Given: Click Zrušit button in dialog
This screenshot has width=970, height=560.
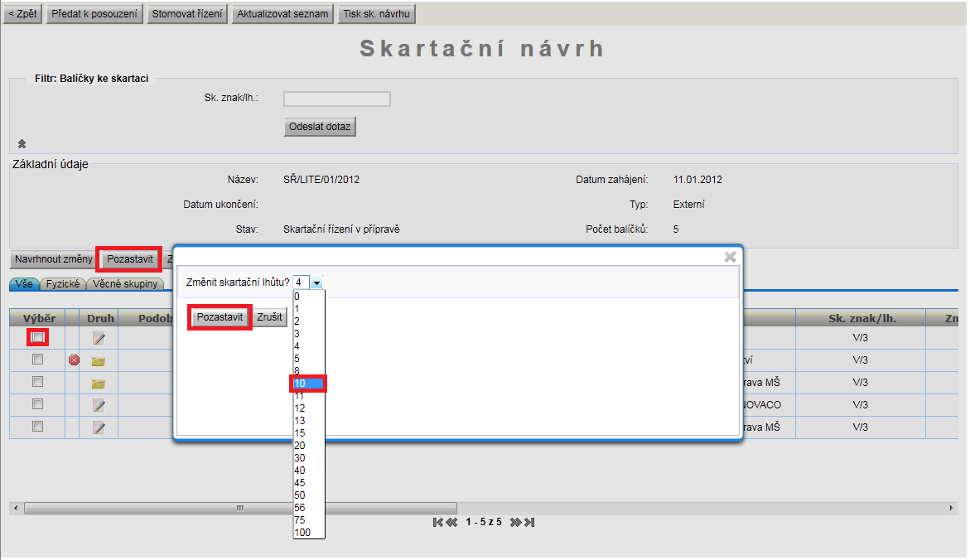Looking at the screenshot, I should tap(270, 317).
